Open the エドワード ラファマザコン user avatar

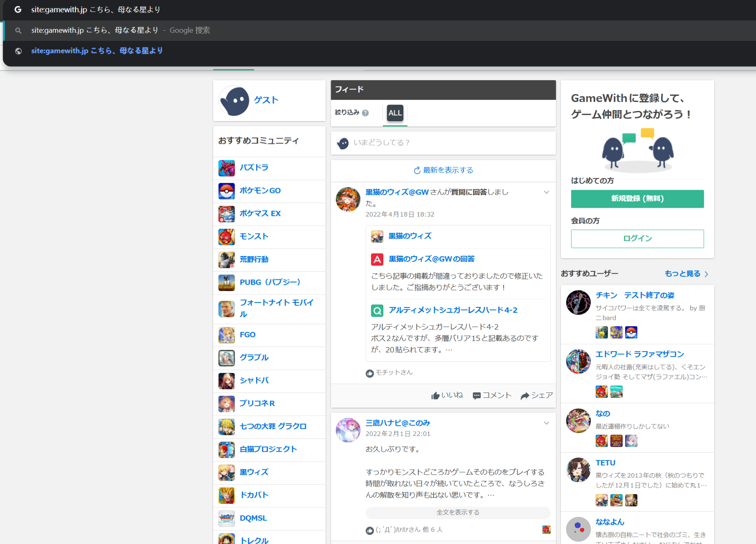coord(578,362)
